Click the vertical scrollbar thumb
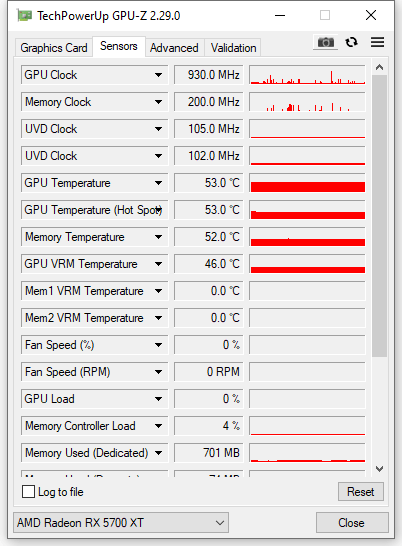The width and height of the screenshot is (402, 546). (379, 216)
